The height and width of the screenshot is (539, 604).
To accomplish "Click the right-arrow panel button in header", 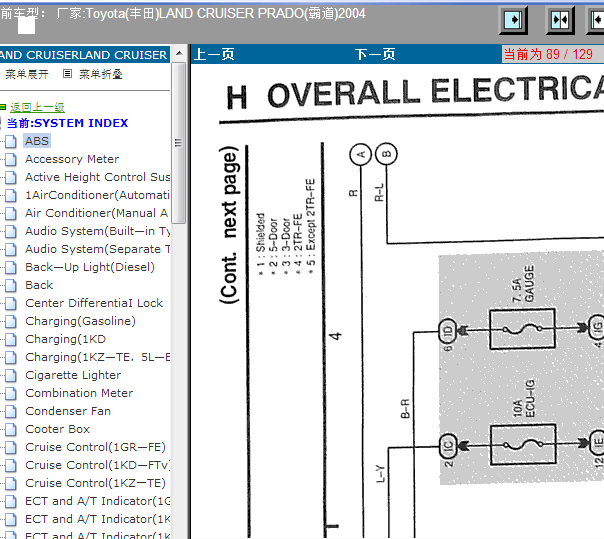I will click(x=513, y=20).
